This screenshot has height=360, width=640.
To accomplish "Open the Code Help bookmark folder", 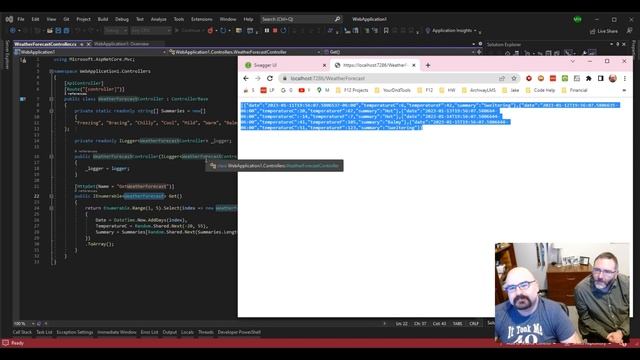I will [540, 90].
